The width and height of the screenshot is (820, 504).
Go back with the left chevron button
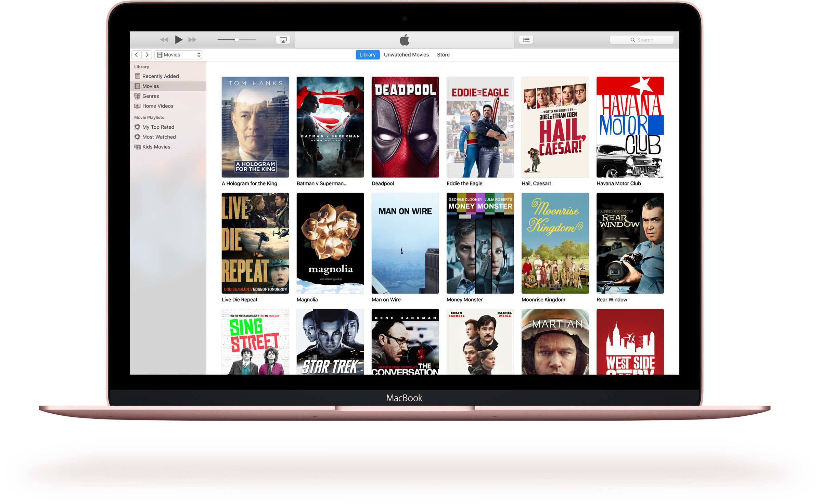point(137,55)
